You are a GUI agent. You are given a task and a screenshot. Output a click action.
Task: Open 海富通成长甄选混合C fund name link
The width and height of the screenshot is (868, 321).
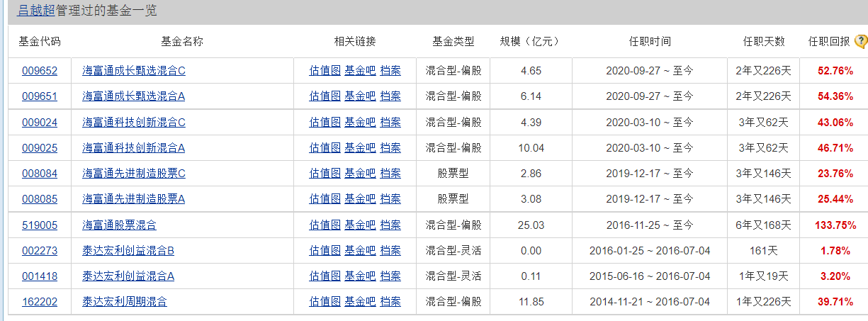coord(133,71)
